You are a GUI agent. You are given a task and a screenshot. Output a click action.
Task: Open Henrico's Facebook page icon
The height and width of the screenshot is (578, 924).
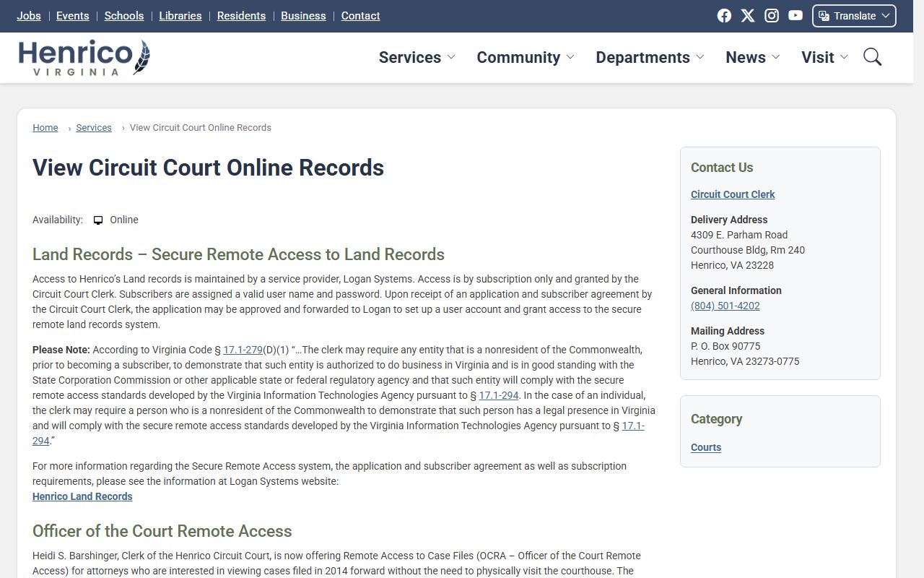pyautogui.click(x=724, y=16)
